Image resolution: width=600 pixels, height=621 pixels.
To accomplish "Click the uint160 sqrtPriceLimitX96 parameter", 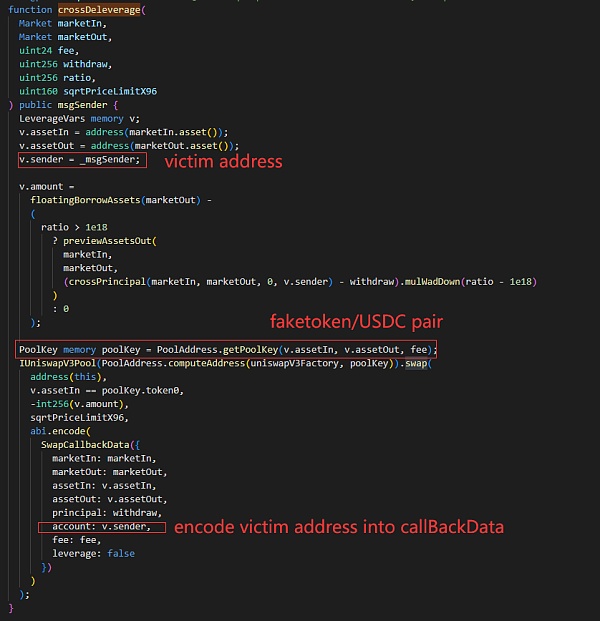I will [88, 91].
